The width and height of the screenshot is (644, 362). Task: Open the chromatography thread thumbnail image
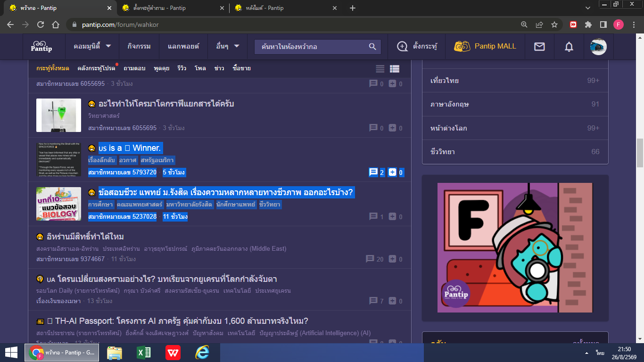point(59,115)
